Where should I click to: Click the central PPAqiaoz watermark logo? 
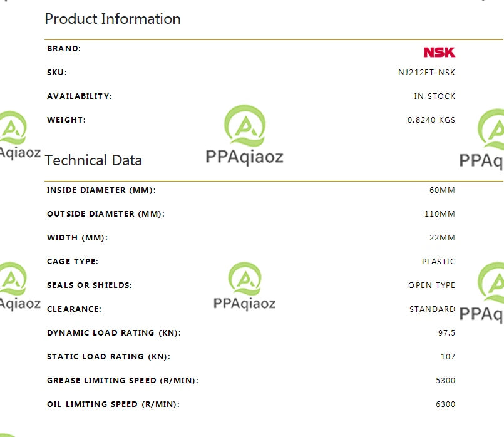coord(244,135)
